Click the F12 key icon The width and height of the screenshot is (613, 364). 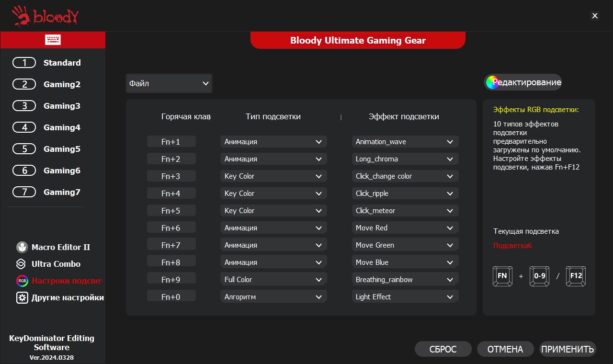coord(576,276)
